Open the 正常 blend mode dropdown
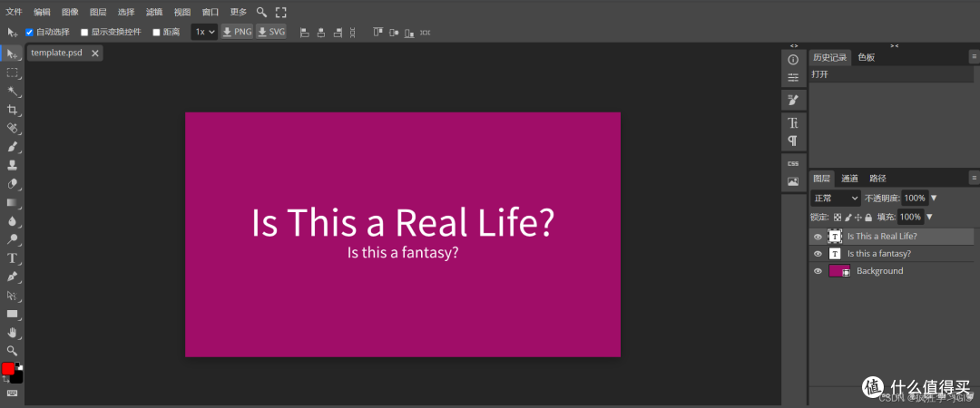 coord(836,198)
